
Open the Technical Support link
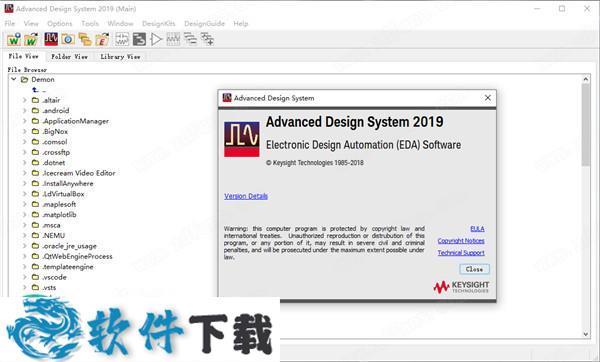point(461,253)
